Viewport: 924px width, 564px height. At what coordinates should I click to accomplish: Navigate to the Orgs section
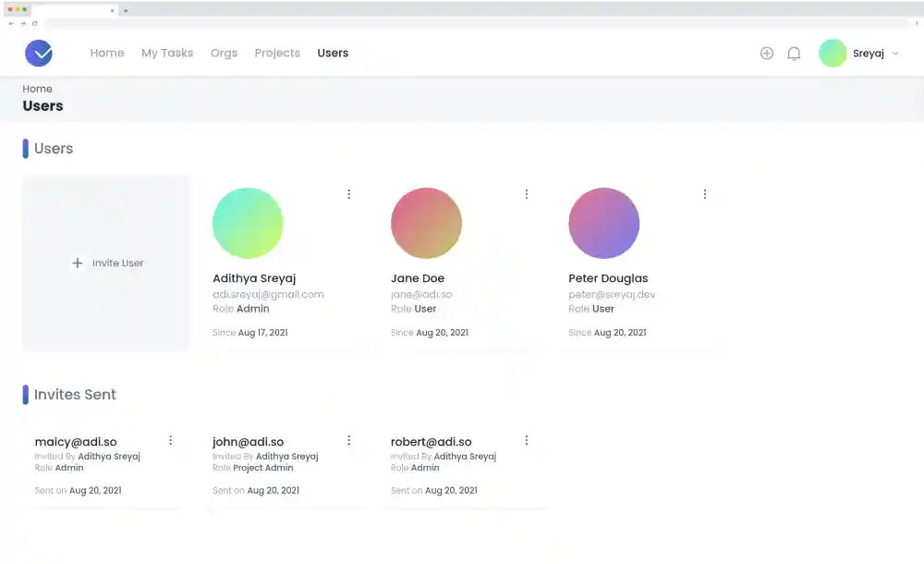(224, 53)
